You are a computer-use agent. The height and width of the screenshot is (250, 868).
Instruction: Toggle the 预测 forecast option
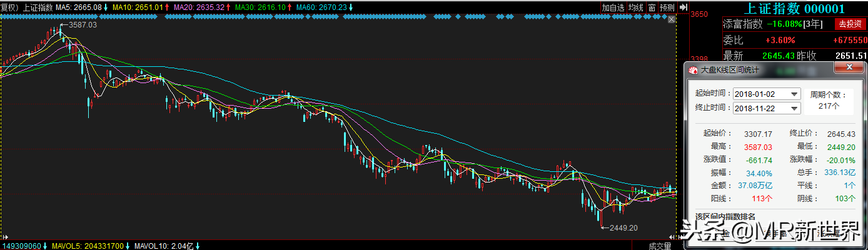pos(667,7)
